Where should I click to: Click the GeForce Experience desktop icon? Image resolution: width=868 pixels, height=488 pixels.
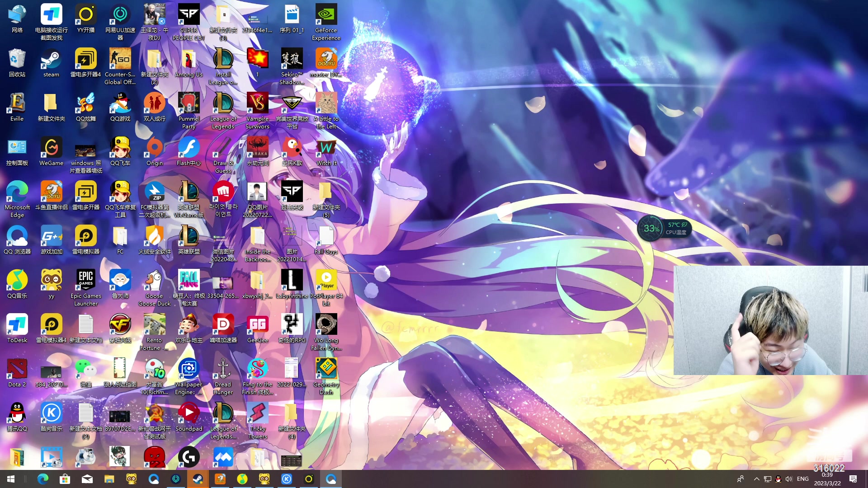point(326,23)
